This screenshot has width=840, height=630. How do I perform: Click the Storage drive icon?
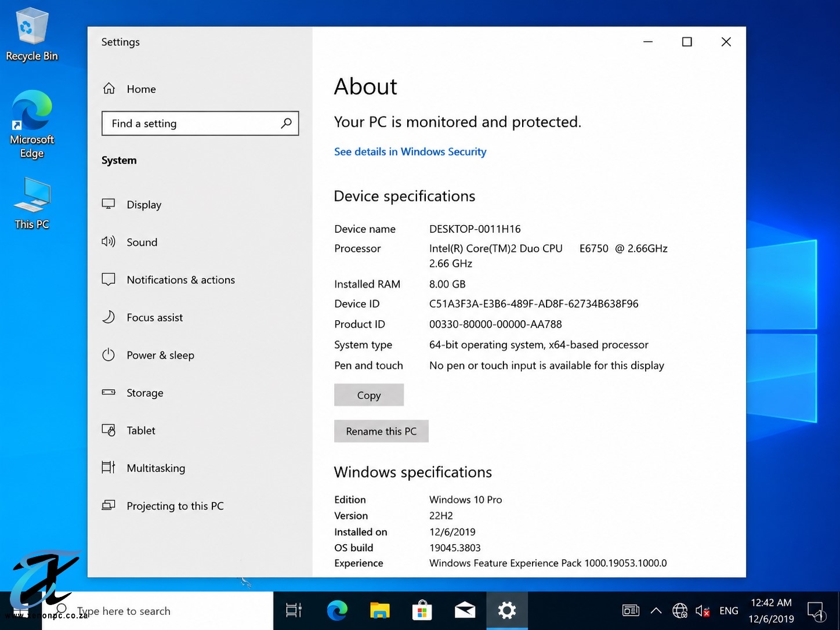pos(108,392)
